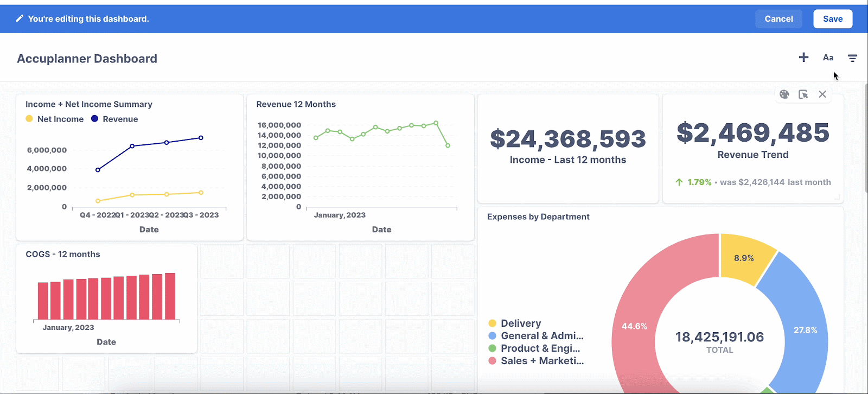
Task: Click the 27.8% blue donut segment
Action: coord(805,330)
